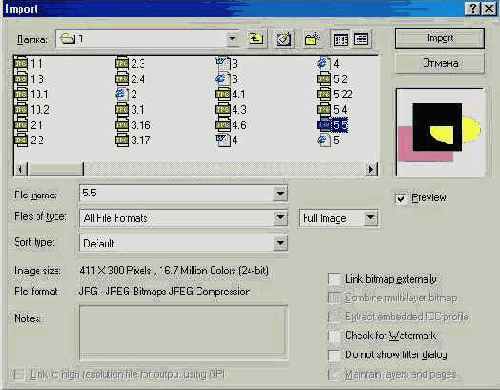
Task: Select the web page file named 5
Action: pos(328,140)
